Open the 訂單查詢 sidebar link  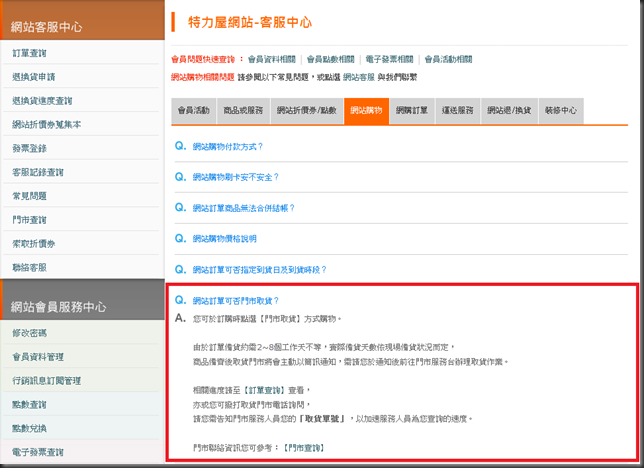(29, 52)
